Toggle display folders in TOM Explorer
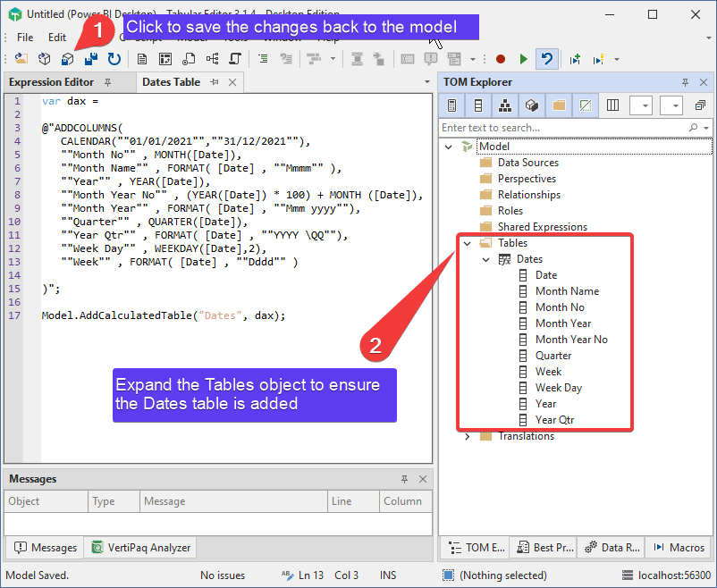The width and height of the screenshot is (717, 588). pyautogui.click(x=559, y=105)
